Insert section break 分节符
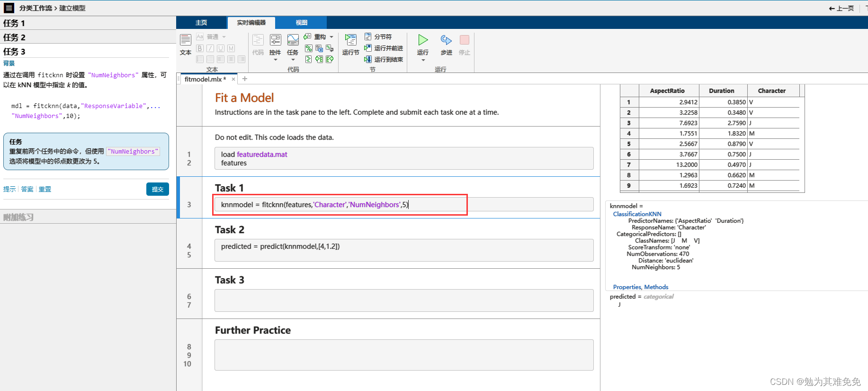The height and width of the screenshot is (391, 868). [x=378, y=36]
